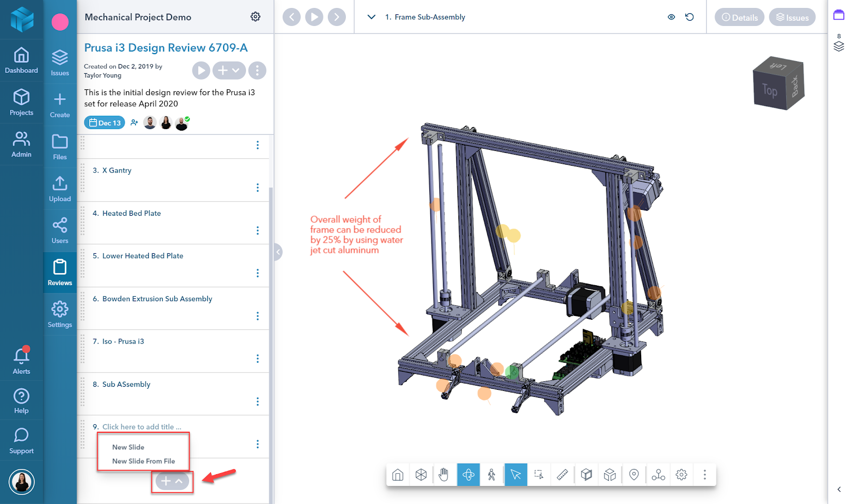
Task: Play the review presentation
Action: pos(201,70)
